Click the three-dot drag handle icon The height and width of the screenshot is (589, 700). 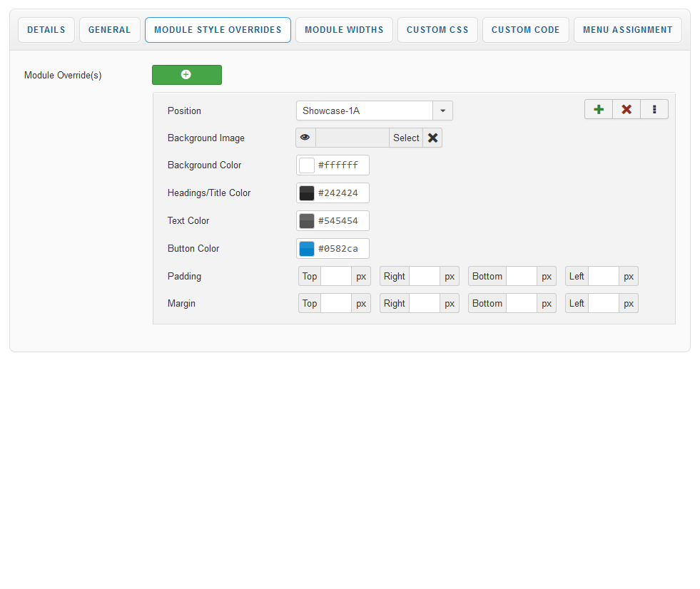(654, 109)
